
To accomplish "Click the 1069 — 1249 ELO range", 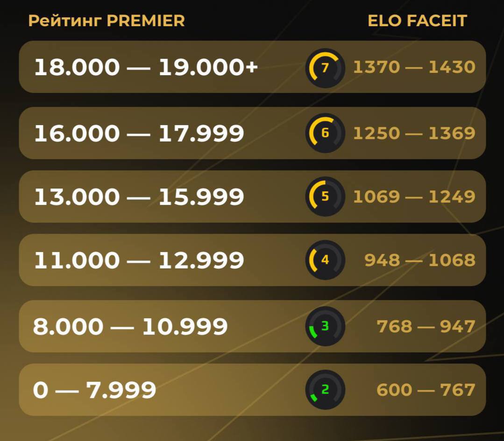I will pyautogui.click(x=414, y=197).
